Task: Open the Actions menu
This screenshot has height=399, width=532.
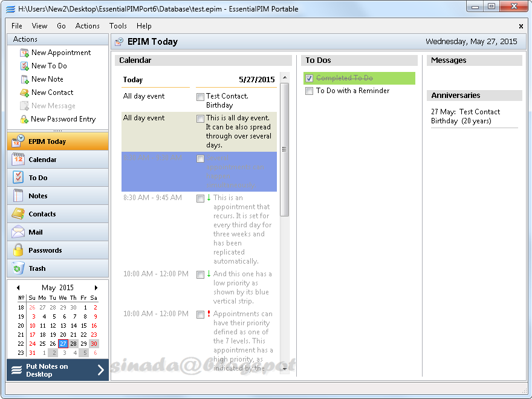Action: click(87, 26)
